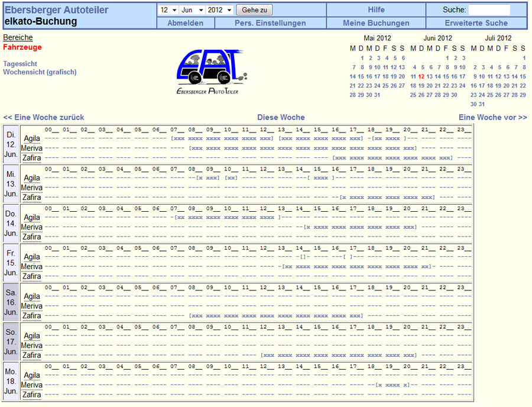Open Pers. Einstellungen
This screenshot has width=532, height=407.
coord(270,23)
